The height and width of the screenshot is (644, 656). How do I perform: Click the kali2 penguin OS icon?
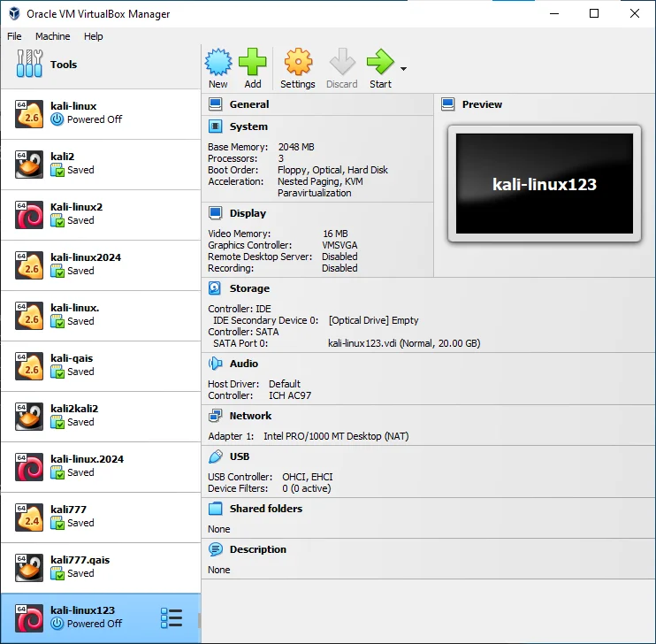(x=29, y=165)
